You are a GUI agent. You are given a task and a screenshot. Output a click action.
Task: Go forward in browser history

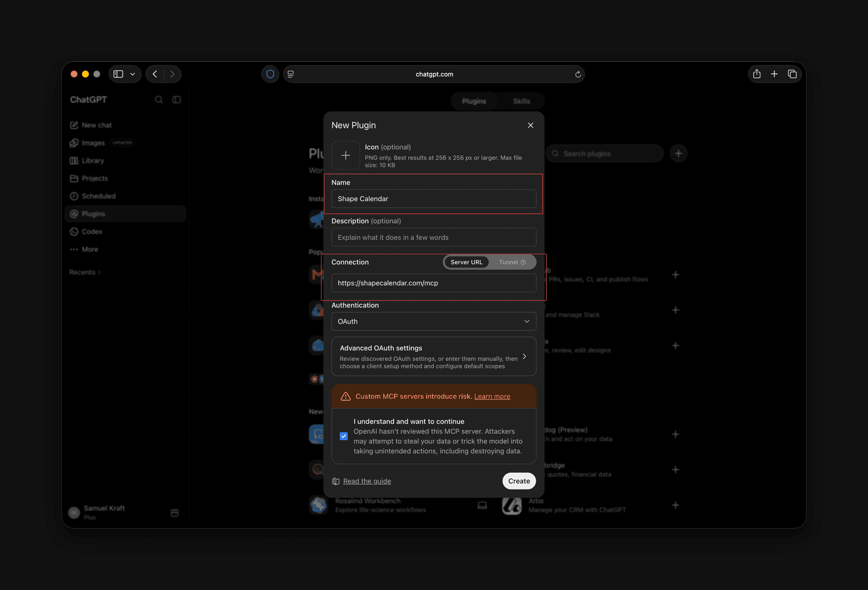pos(172,74)
